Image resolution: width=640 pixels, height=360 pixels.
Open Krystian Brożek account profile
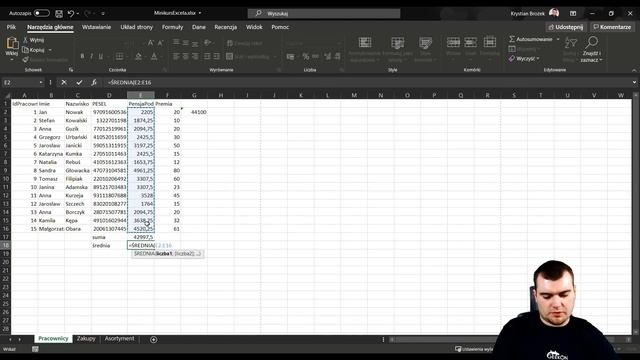[535, 13]
